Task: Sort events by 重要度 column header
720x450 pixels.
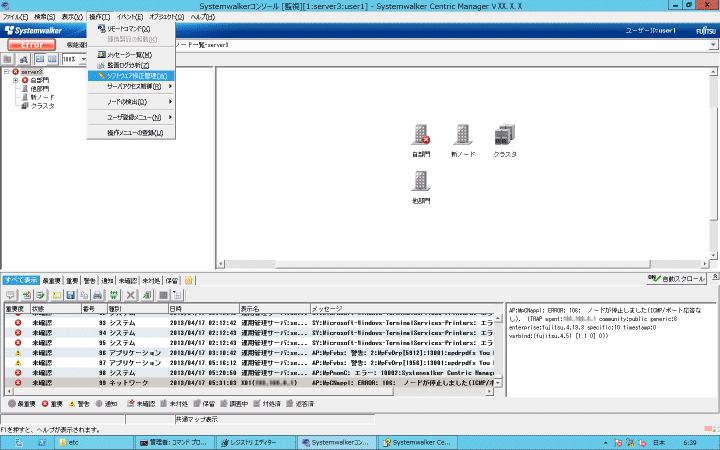Action: [x=17, y=309]
